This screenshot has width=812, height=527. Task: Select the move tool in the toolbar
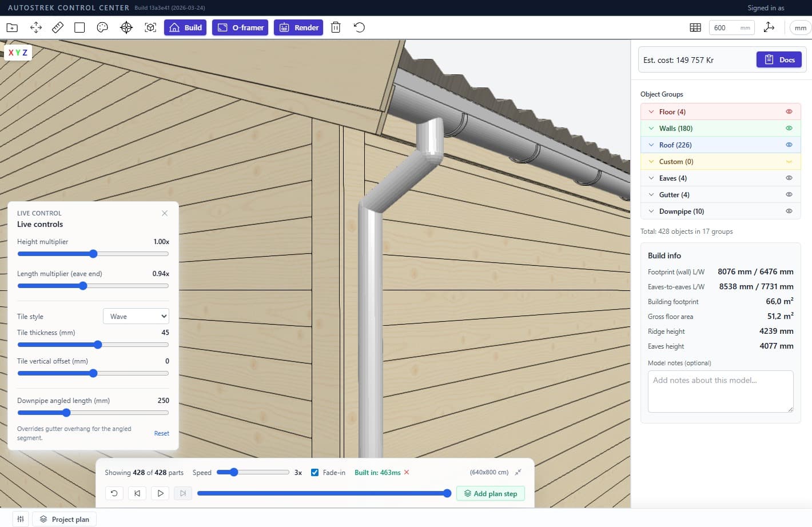tap(35, 27)
